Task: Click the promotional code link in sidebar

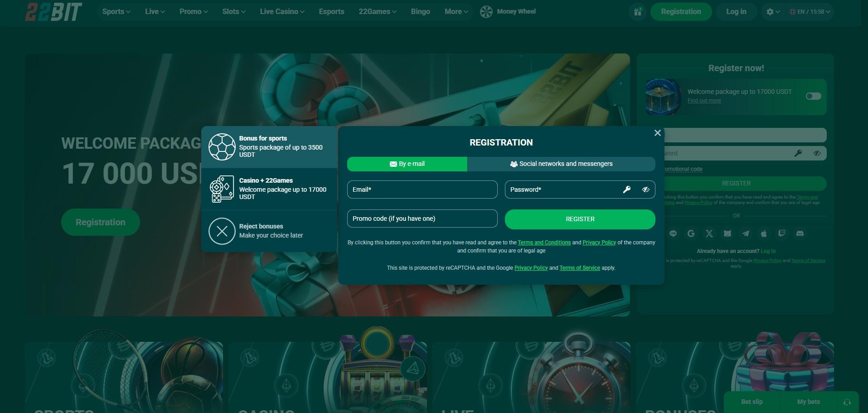Action: click(683, 169)
